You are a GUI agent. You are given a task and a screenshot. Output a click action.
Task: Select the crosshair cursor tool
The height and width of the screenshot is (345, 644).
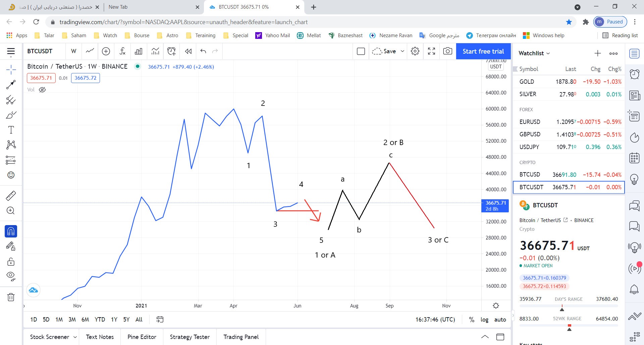click(x=11, y=70)
